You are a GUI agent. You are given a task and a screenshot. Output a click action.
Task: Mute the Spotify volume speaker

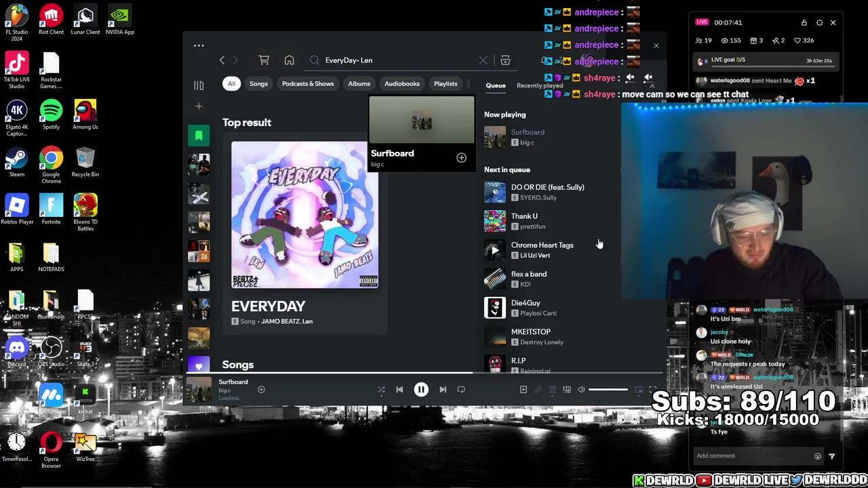(x=581, y=390)
